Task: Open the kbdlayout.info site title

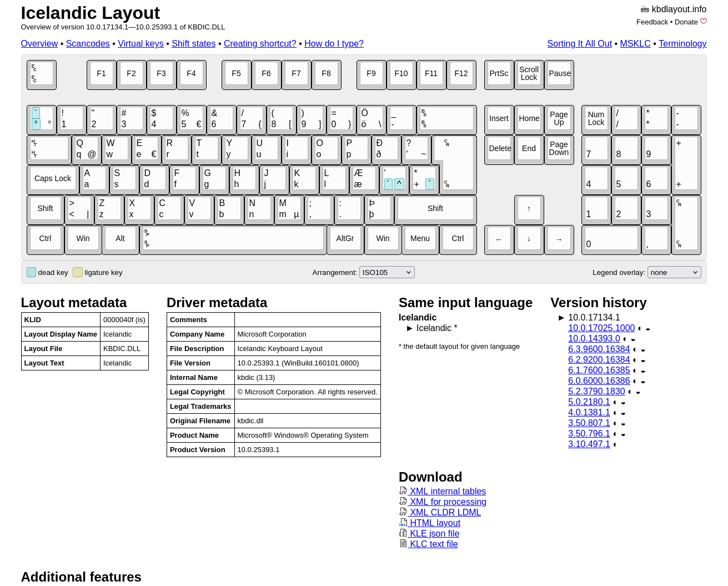Action: coord(679,9)
